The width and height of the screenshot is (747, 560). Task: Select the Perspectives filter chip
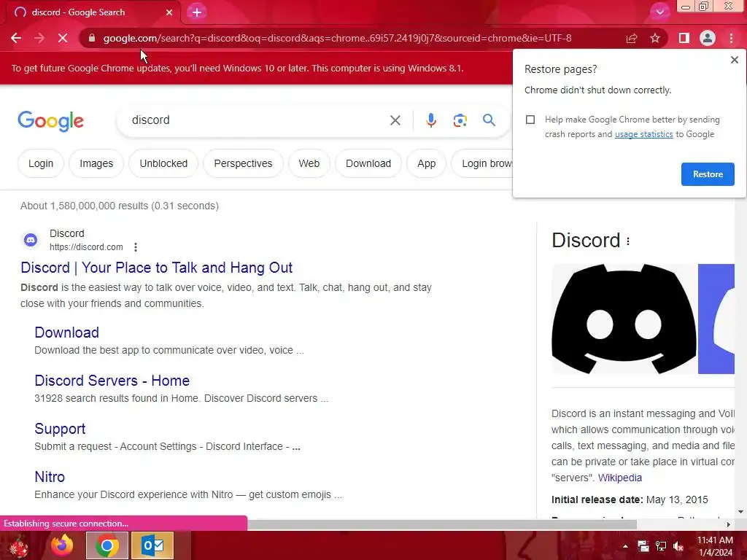[243, 163]
